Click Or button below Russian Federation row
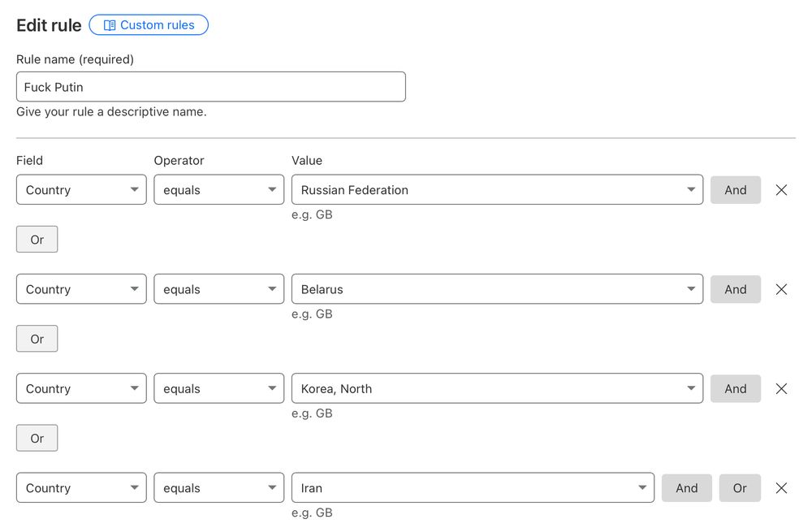Screen dimensions: 812x528 click(x=37, y=240)
